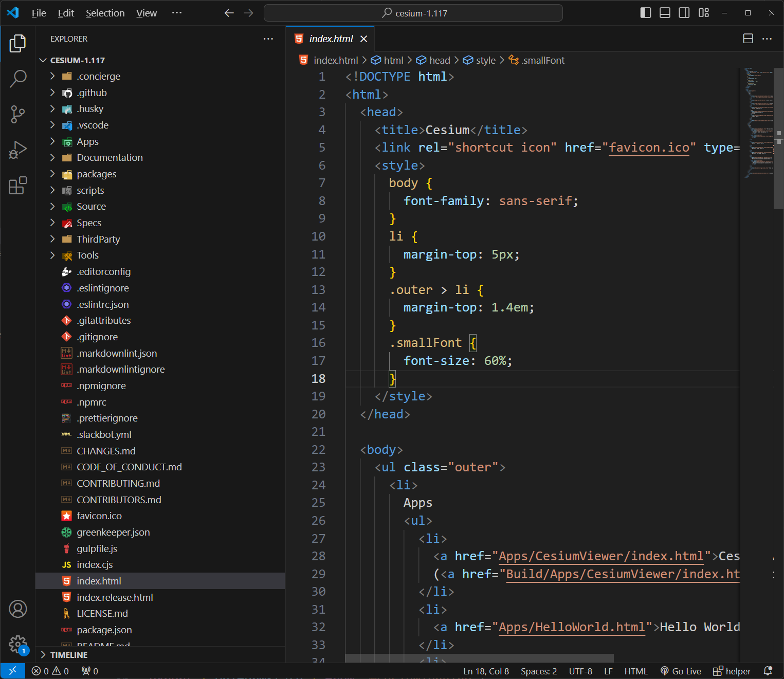784x679 pixels.
Task: Open index.release.html file
Action: click(x=160, y=597)
